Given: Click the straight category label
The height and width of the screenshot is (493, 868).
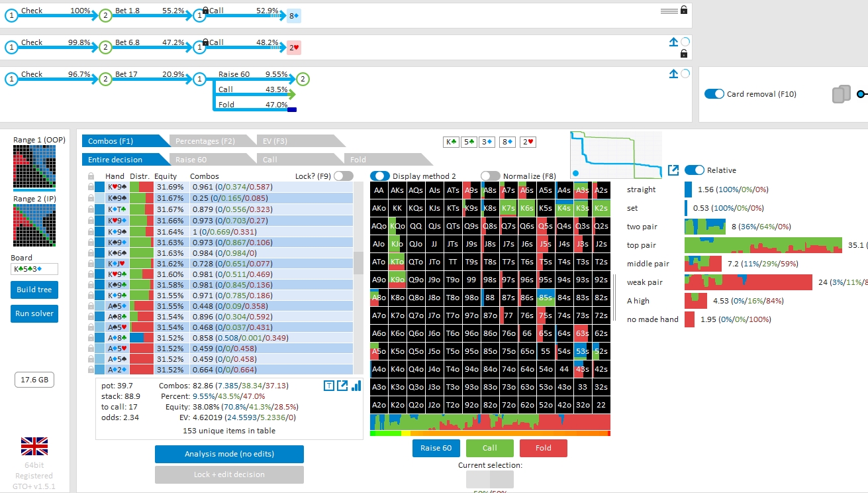Looking at the screenshot, I should pyautogui.click(x=642, y=190).
